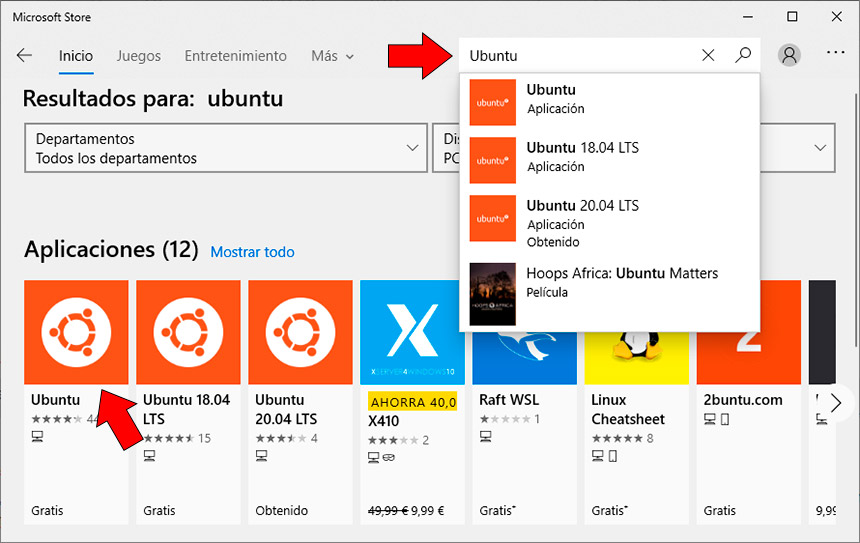Screen dimensions: 860x543
Task: Go back with the arrow button
Action: click(24, 55)
